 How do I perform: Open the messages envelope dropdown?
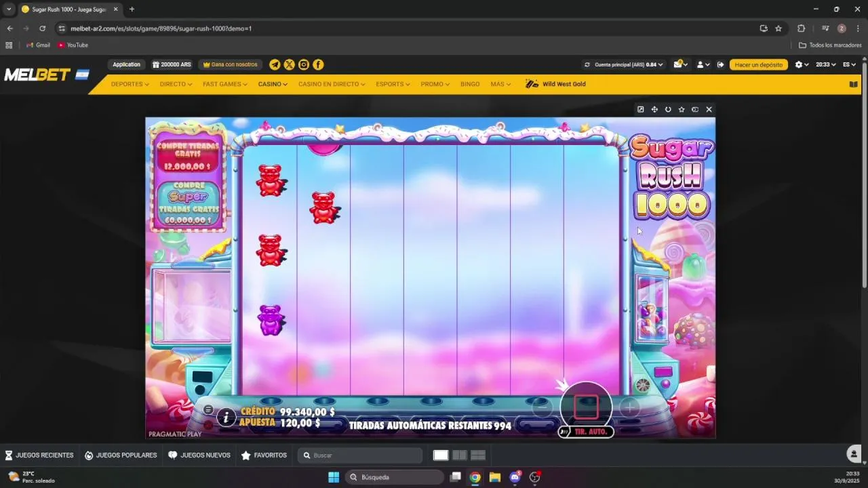pos(680,64)
